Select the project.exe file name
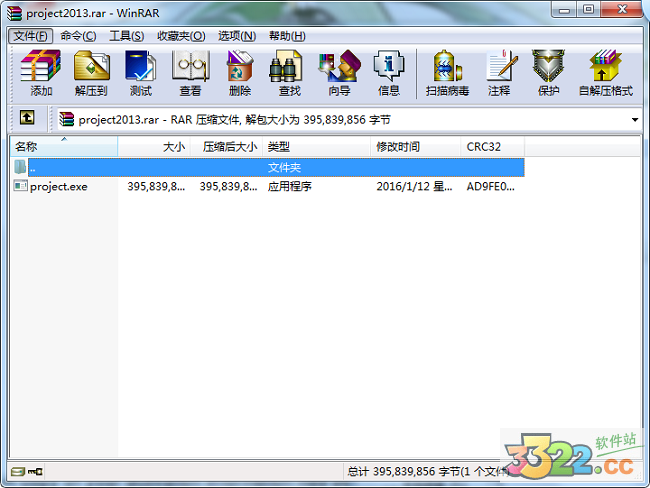650x488 pixels. tap(59, 187)
